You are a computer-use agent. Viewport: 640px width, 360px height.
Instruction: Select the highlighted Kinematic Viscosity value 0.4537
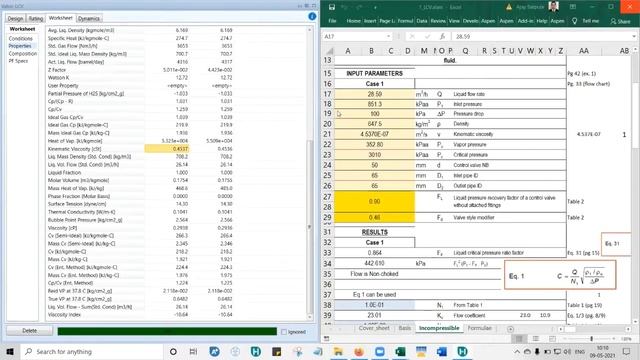[167, 149]
